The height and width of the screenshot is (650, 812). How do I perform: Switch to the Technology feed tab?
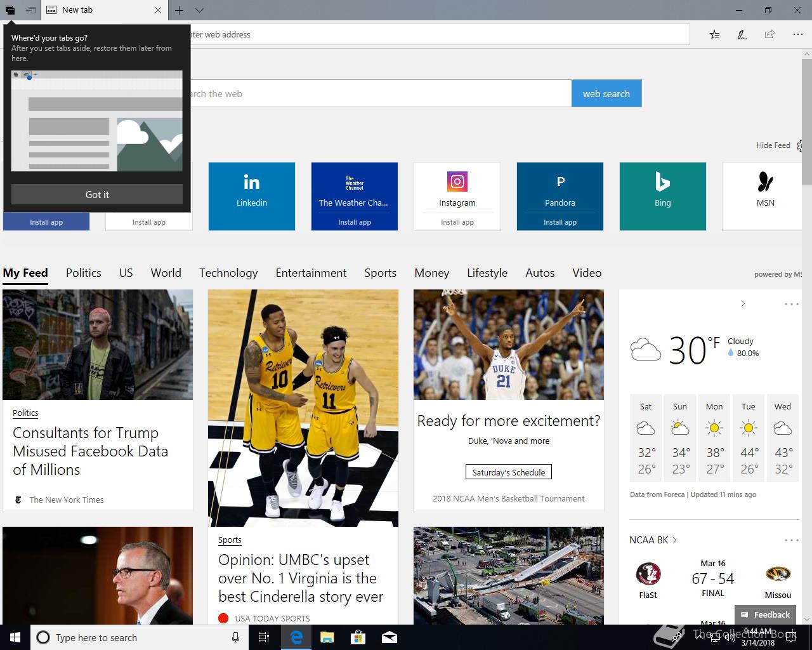[228, 273]
